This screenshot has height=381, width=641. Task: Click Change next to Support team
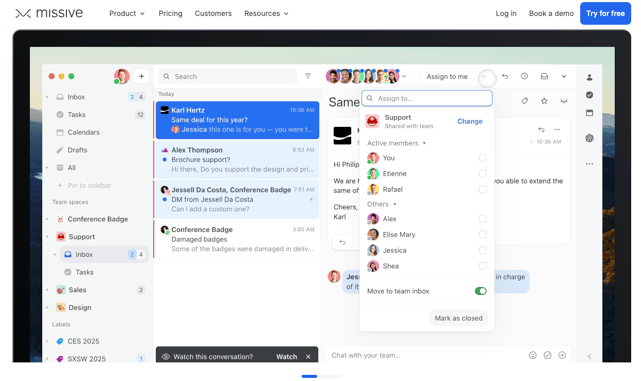[x=470, y=121]
